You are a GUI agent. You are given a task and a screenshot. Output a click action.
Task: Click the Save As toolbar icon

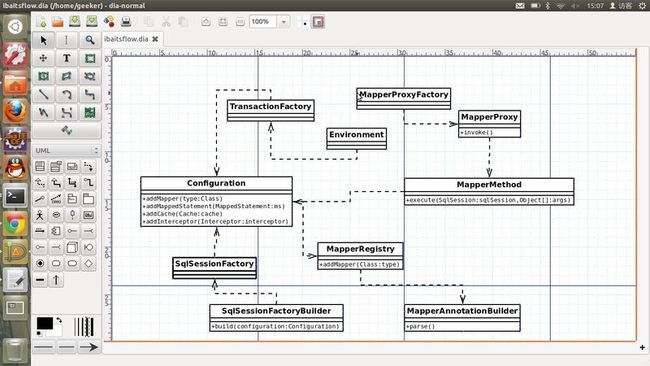click(92, 22)
